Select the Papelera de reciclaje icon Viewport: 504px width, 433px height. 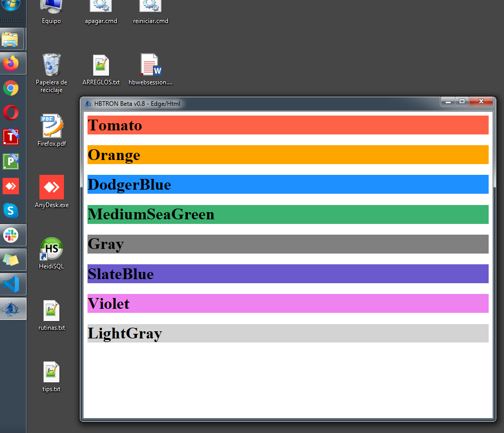tap(51, 65)
